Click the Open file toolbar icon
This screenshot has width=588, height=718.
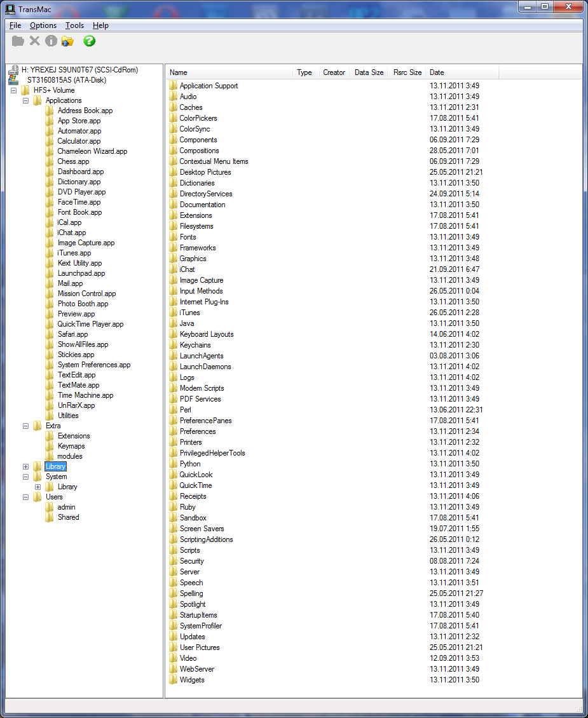click(x=18, y=41)
